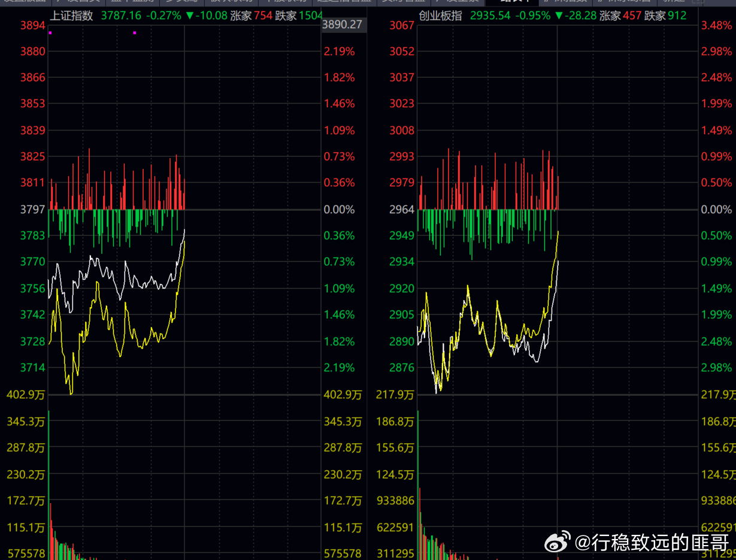Click the 跌家 912 decliners count
Image resolution: width=736 pixels, height=560 pixels.
pos(665,16)
